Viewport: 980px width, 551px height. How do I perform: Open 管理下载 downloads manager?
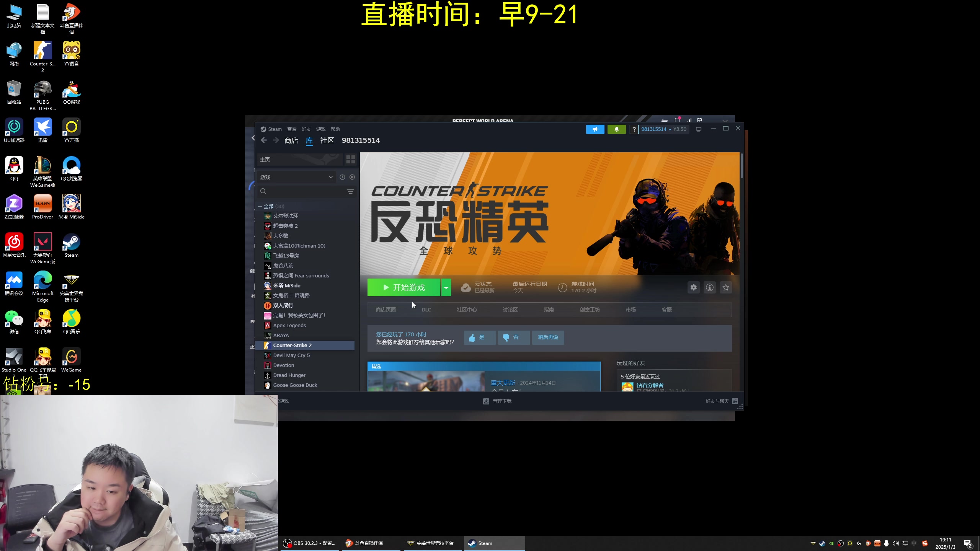(x=497, y=401)
